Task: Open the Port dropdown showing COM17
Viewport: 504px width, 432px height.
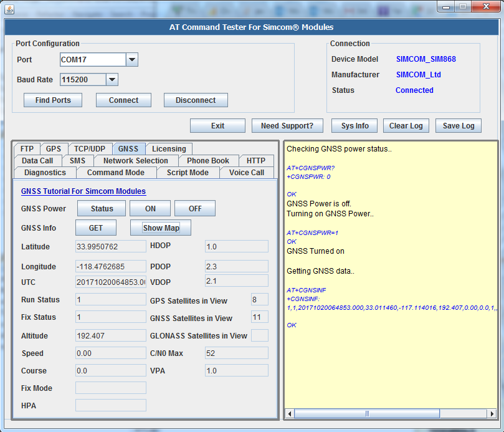Action: [131, 59]
